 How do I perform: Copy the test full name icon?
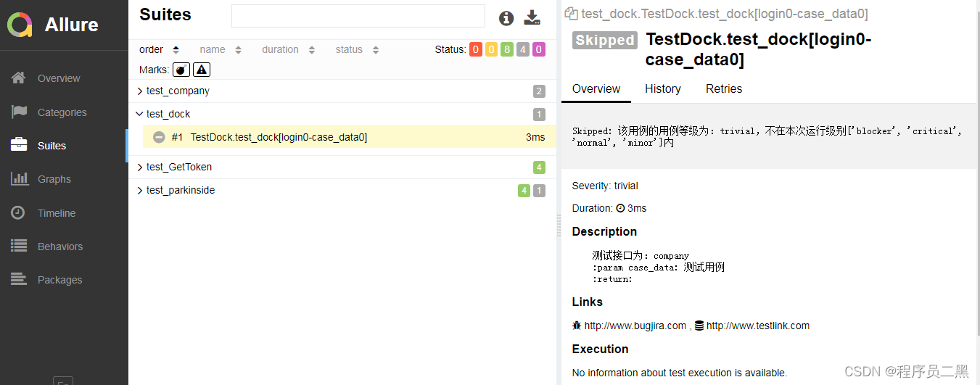(x=571, y=14)
